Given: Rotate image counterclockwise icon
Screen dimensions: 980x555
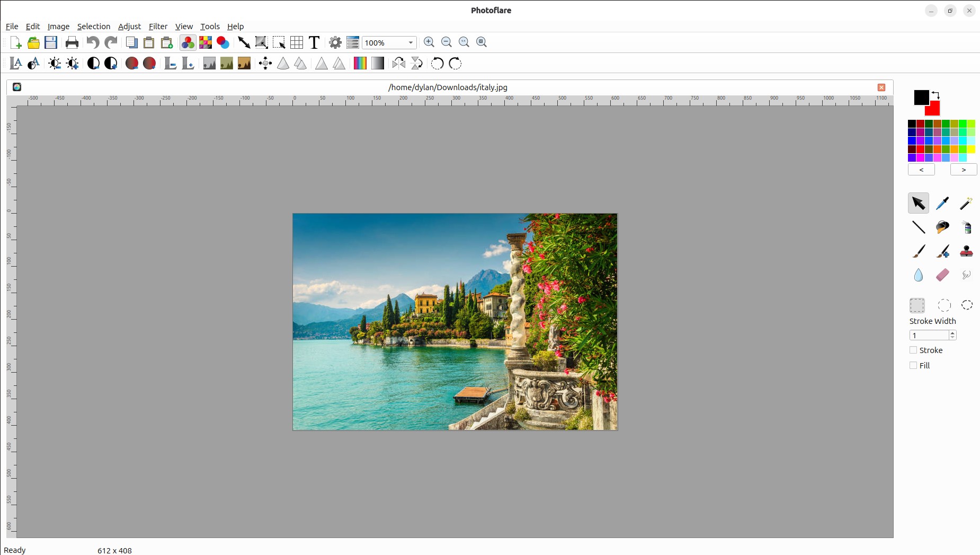Looking at the screenshot, I should tap(437, 64).
